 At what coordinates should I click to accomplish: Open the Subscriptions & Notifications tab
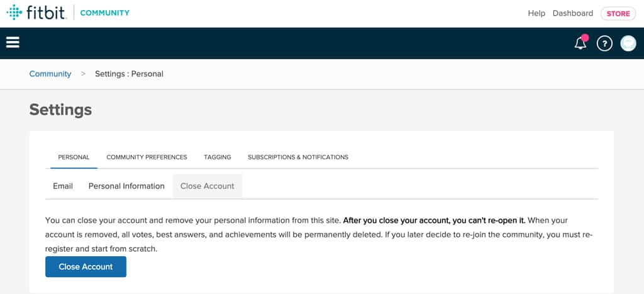point(297,157)
